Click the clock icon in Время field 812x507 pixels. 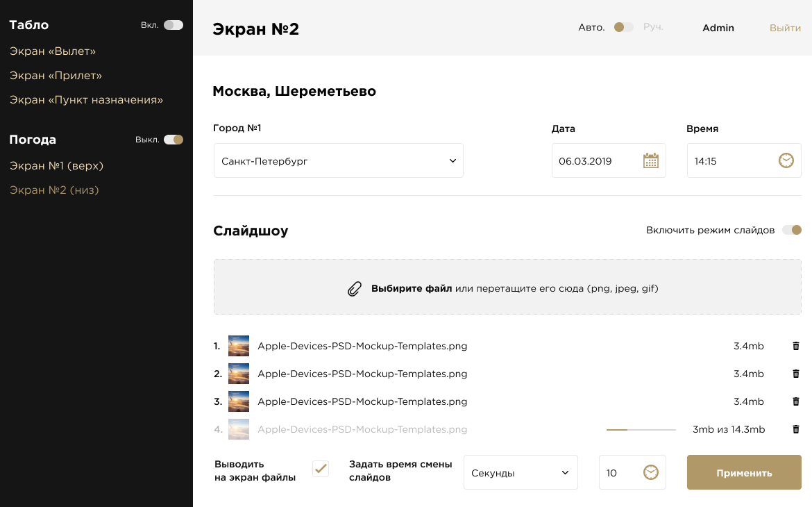pyautogui.click(x=786, y=160)
